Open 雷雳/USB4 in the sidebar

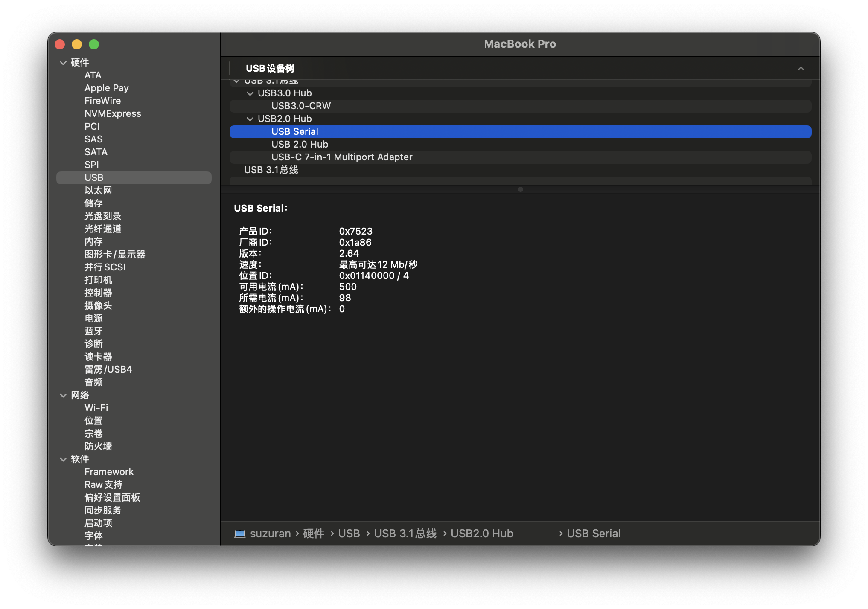coord(134,370)
